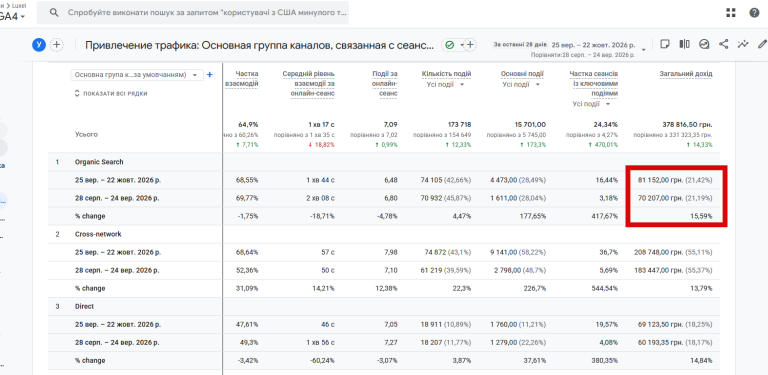The image size is (768, 375).
Task: Click Показати всі рядки expander
Action: pyautogui.click(x=111, y=94)
